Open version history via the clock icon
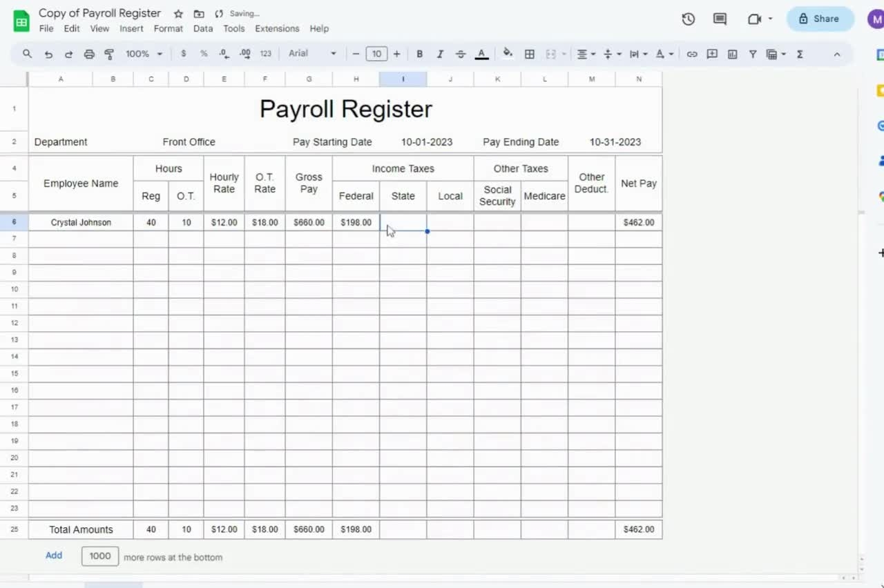 tap(688, 19)
